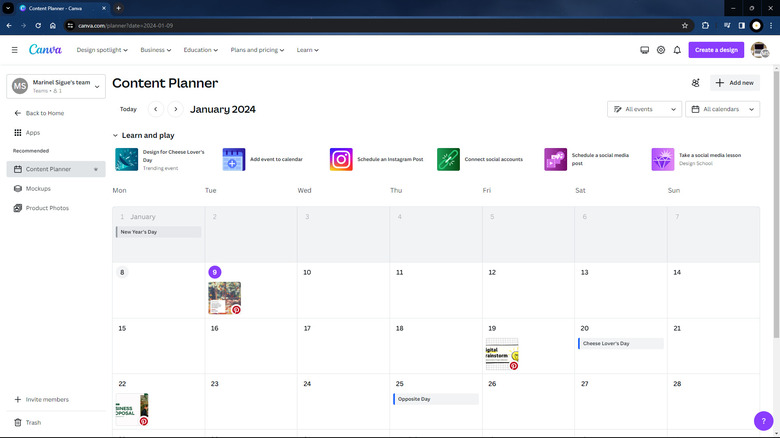Expand the Plans and pricing menu
Image resolution: width=780 pixels, height=438 pixels.
tap(257, 50)
